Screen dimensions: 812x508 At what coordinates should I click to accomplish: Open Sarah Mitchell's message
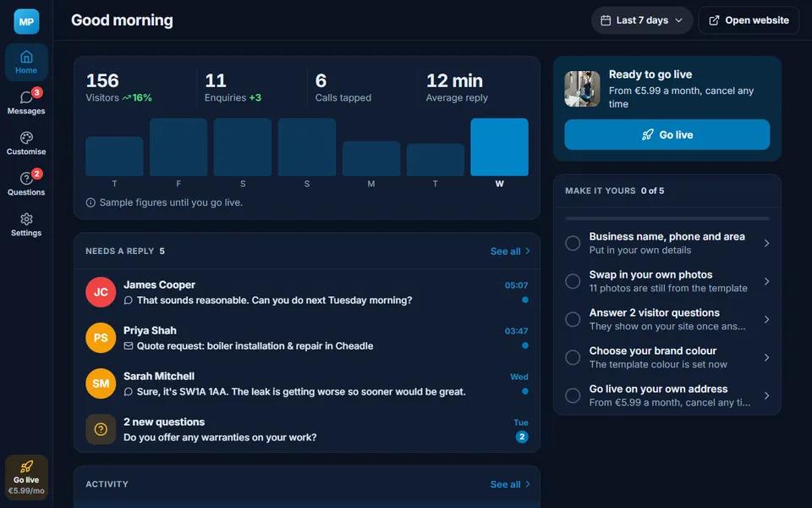click(x=307, y=384)
